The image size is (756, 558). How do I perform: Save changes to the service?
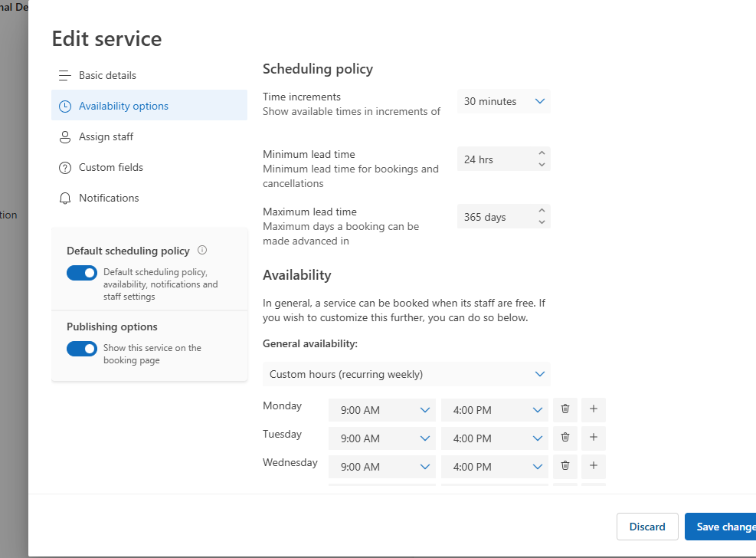coord(723,527)
